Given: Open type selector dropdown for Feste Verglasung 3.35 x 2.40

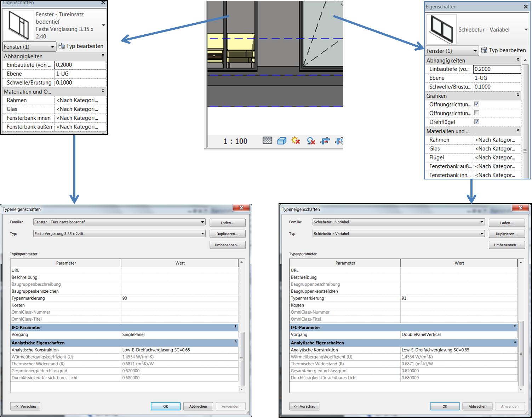Looking at the screenshot, I should click(103, 25).
